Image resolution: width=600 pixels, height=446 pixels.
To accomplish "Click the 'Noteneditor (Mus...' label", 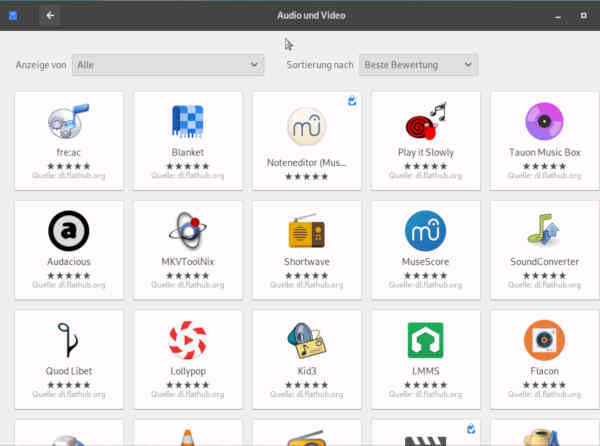I will pos(307,163).
